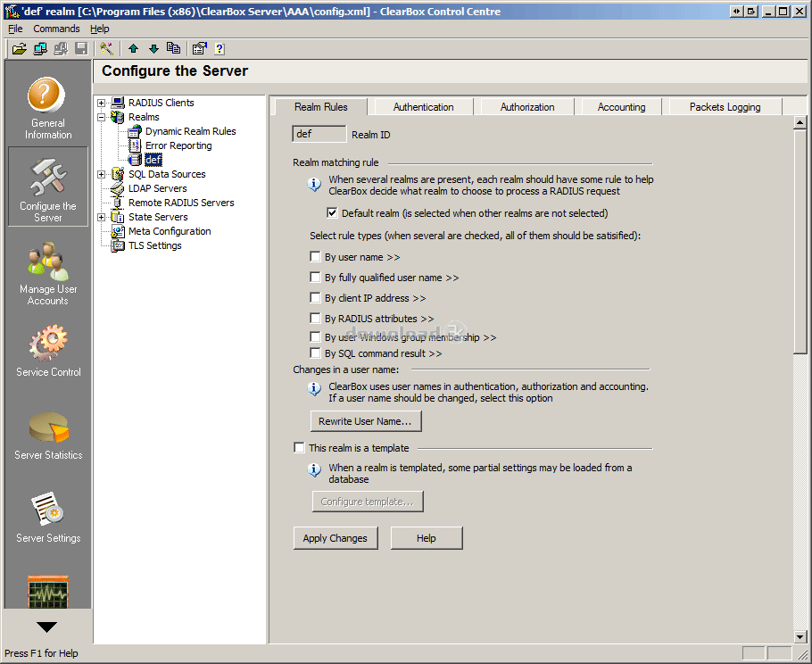Image resolution: width=812 pixels, height=664 pixels.
Task: Click the copy toolbar icon
Action: pos(173,49)
